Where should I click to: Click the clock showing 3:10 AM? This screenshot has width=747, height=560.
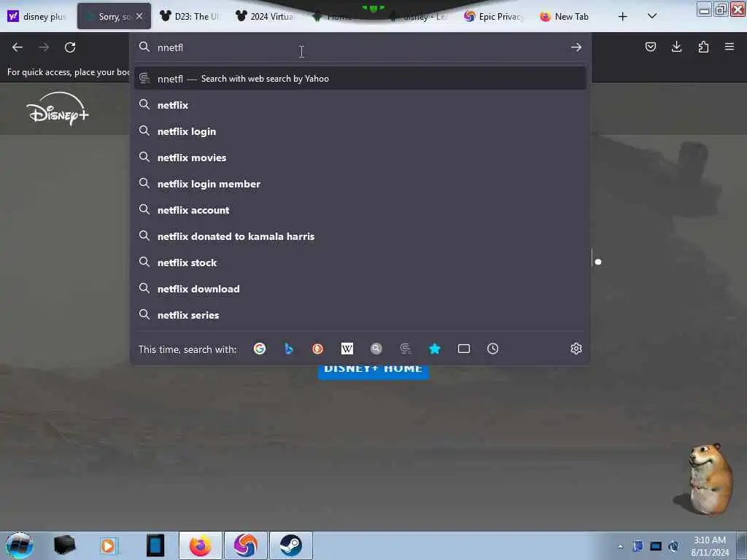click(709, 540)
